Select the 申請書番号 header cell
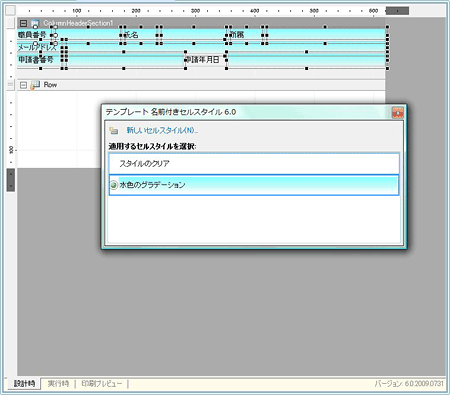 39,60
